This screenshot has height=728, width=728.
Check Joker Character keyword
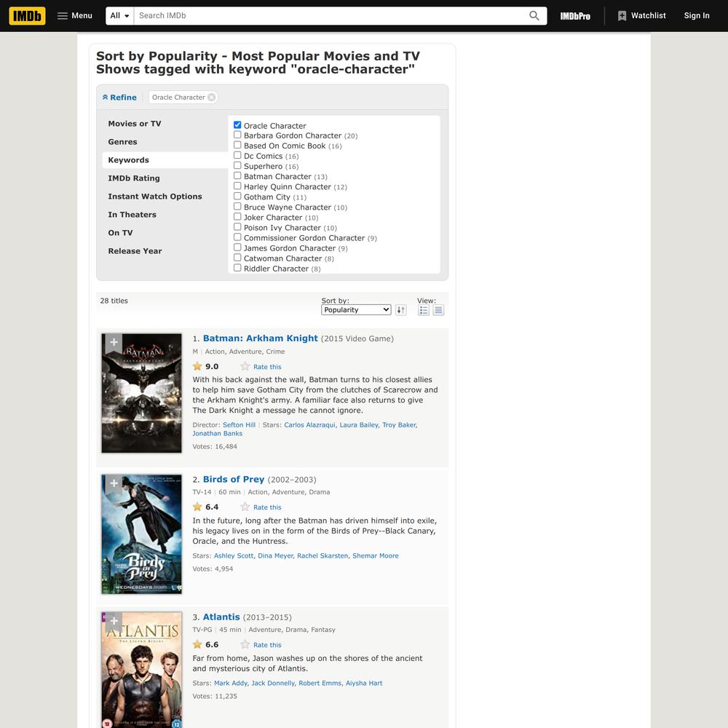237,216
